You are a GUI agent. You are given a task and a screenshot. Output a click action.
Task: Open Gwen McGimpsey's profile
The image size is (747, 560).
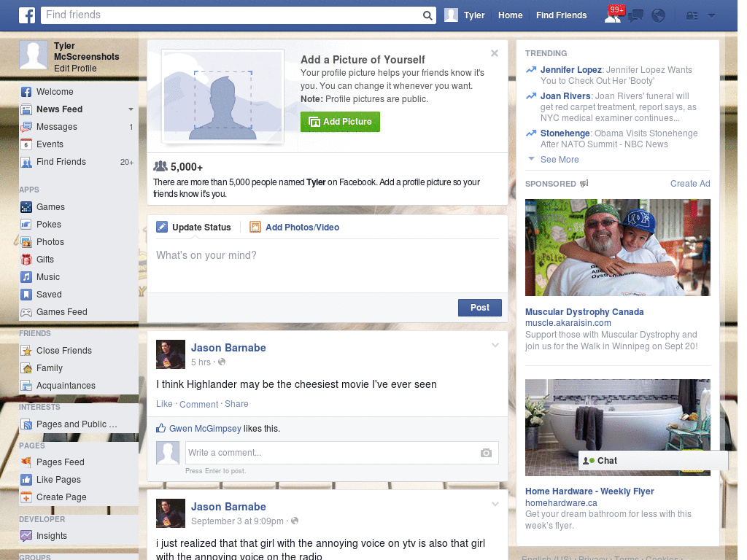pos(205,429)
